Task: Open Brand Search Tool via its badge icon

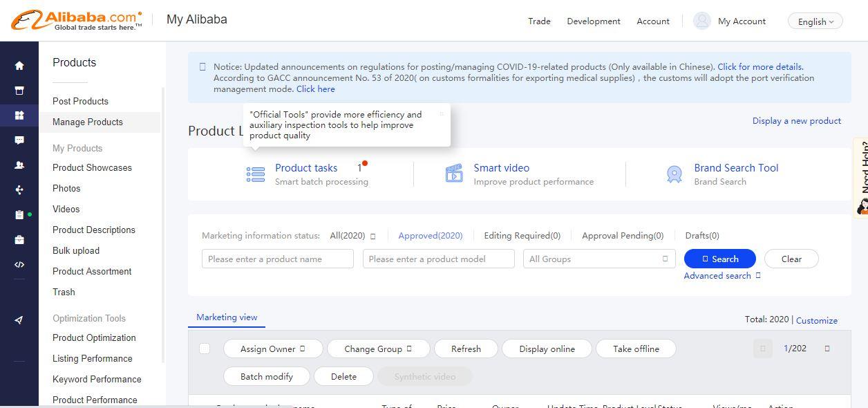Action: pos(674,174)
